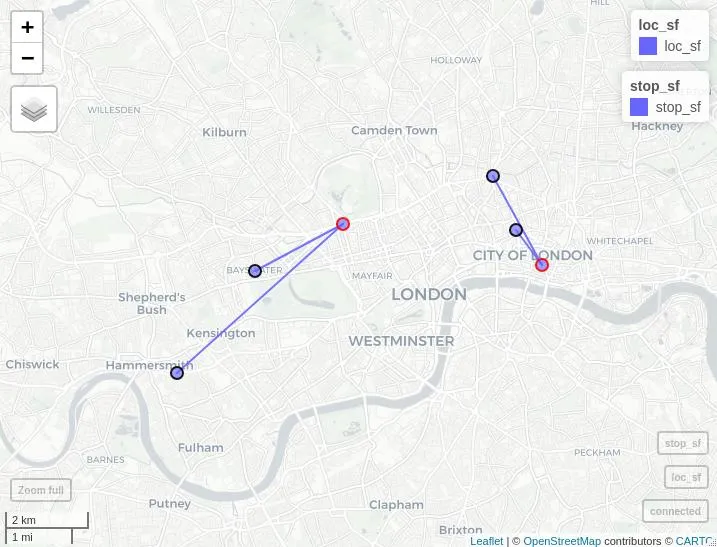This screenshot has height=547, width=717.
Task: Click the northernmost blue location marker
Action: tap(492, 176)
